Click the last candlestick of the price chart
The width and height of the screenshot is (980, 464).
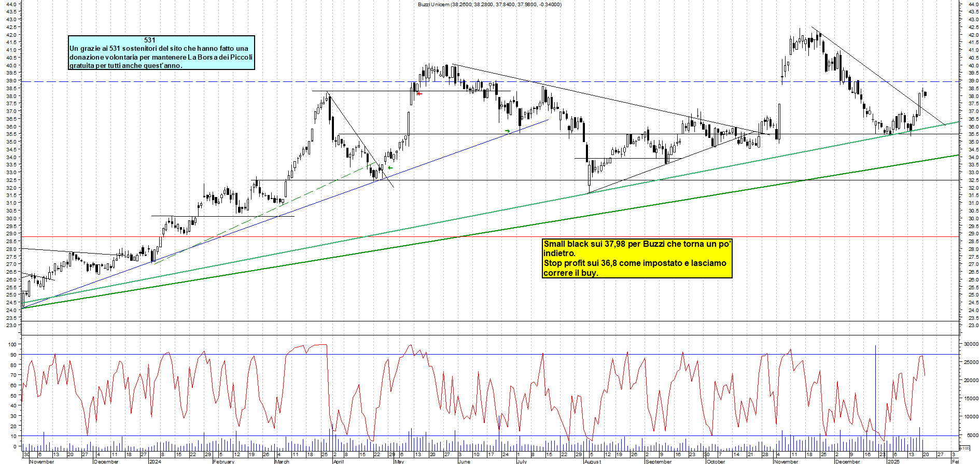(x=925, y=94)
